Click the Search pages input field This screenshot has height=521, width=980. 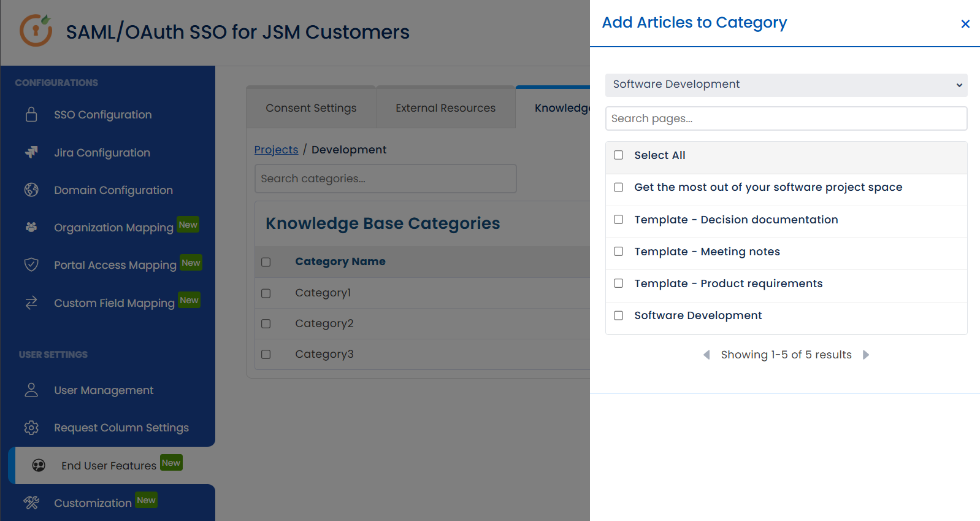(x=786, y=118)
